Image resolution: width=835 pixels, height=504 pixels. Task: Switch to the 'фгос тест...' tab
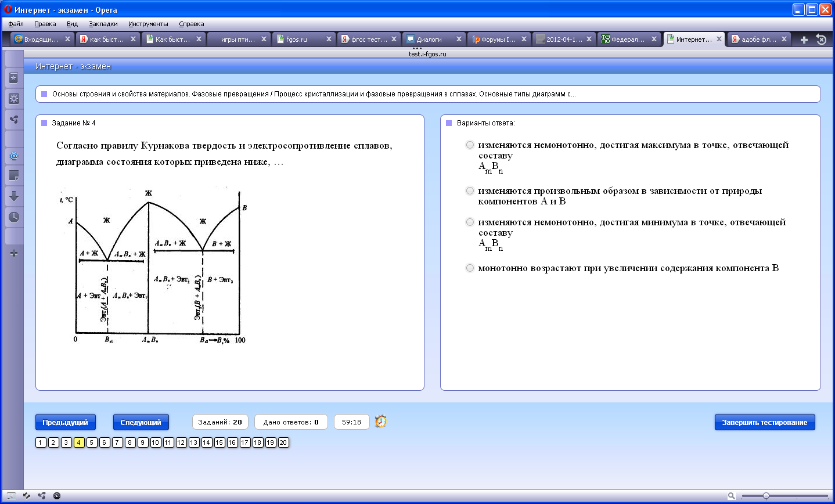(368, 39)
